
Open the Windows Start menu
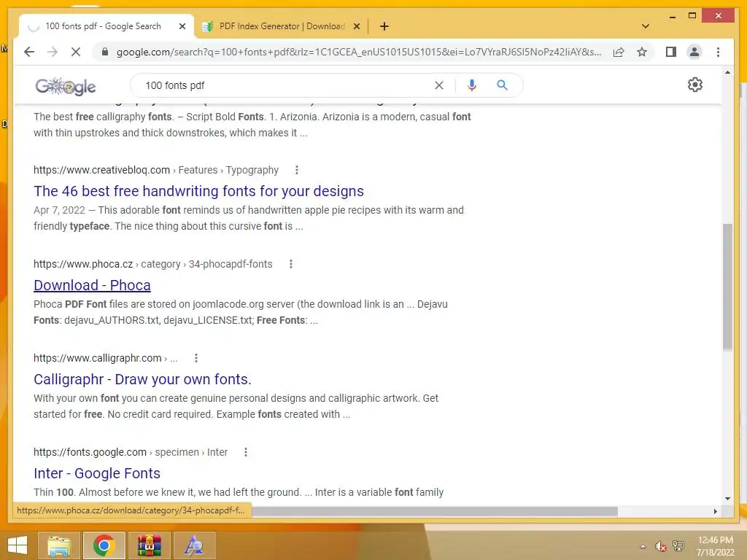(18, 545)
